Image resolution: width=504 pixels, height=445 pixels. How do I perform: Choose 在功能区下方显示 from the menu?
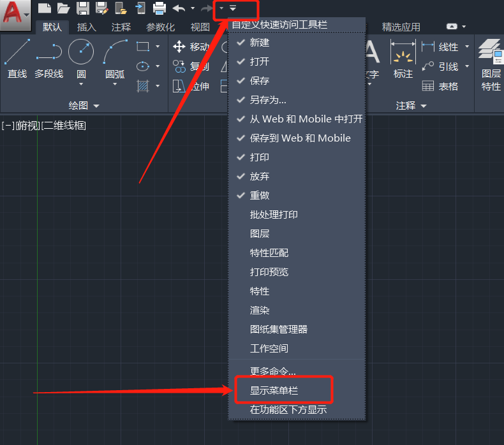[x=297, y=410]
